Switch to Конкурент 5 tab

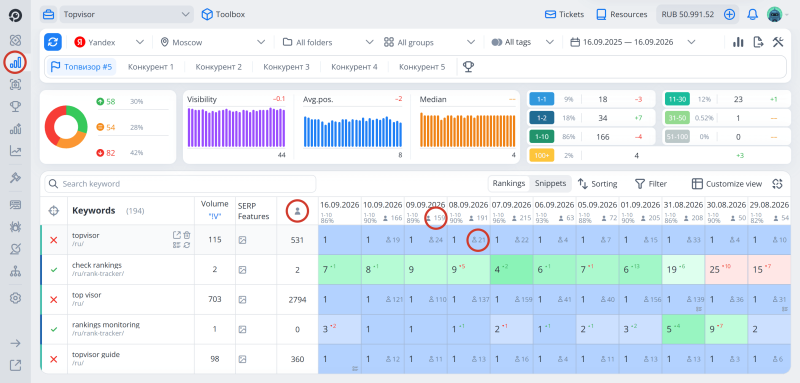422,67
